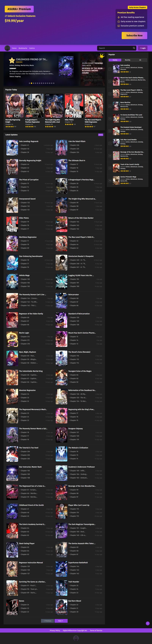Open Comics from navigation bar
The image size is (152, 644).
[32, 48]
